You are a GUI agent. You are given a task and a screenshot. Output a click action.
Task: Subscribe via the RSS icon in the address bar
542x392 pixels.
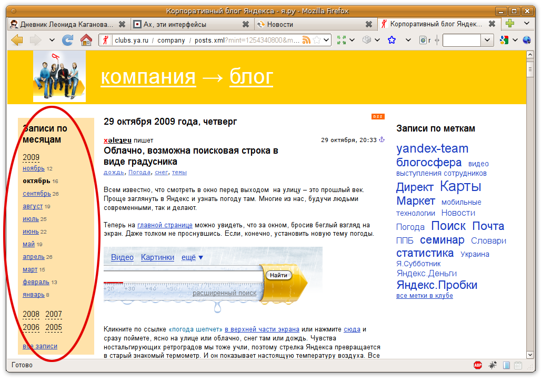click(306, 40)
